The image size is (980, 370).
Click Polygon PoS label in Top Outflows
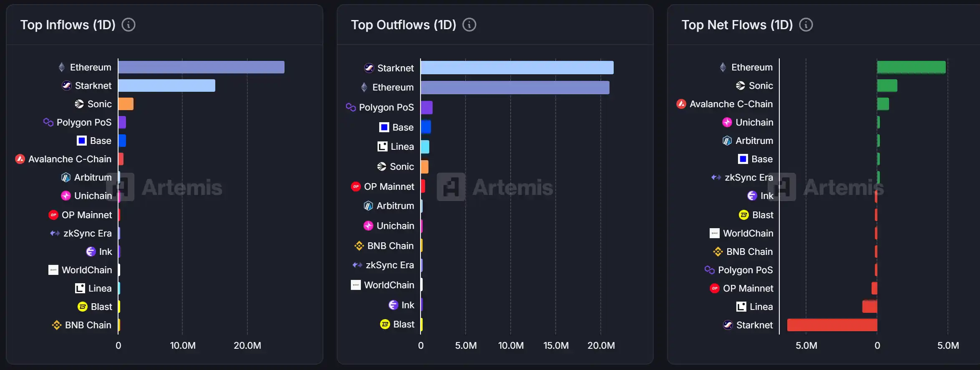click(x=386, y=107)
